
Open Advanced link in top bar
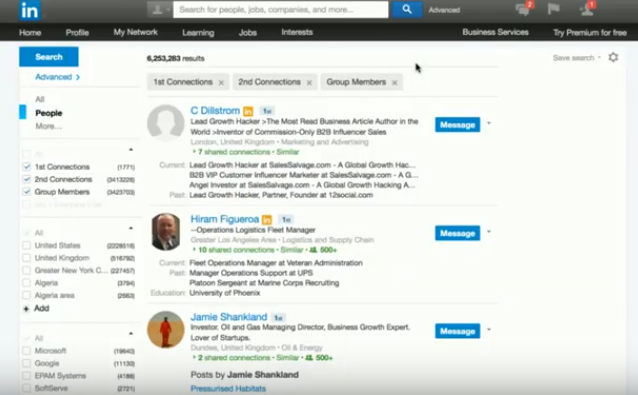444,10
